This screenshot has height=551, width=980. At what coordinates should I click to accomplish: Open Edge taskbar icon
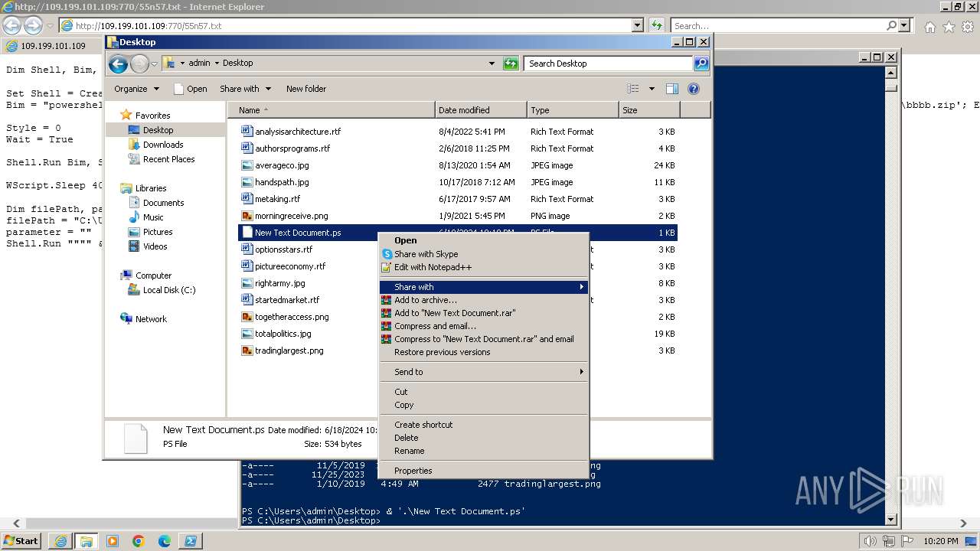[x=165, y=541]
